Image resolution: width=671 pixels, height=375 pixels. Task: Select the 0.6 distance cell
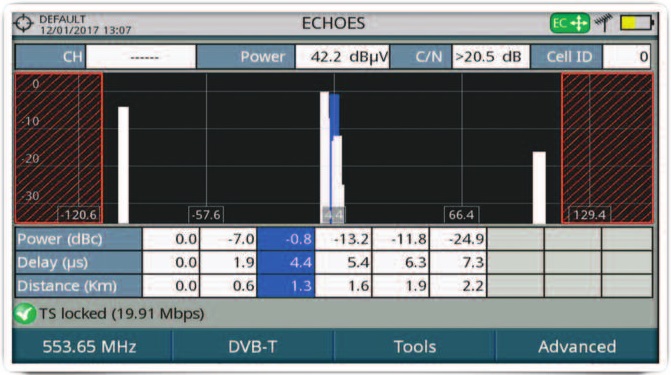coord(228,286)
